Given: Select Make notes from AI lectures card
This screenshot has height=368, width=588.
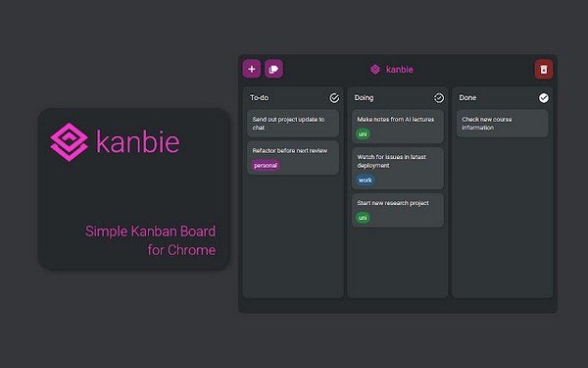Looking at the screenshot, I should tap(398, 127).
